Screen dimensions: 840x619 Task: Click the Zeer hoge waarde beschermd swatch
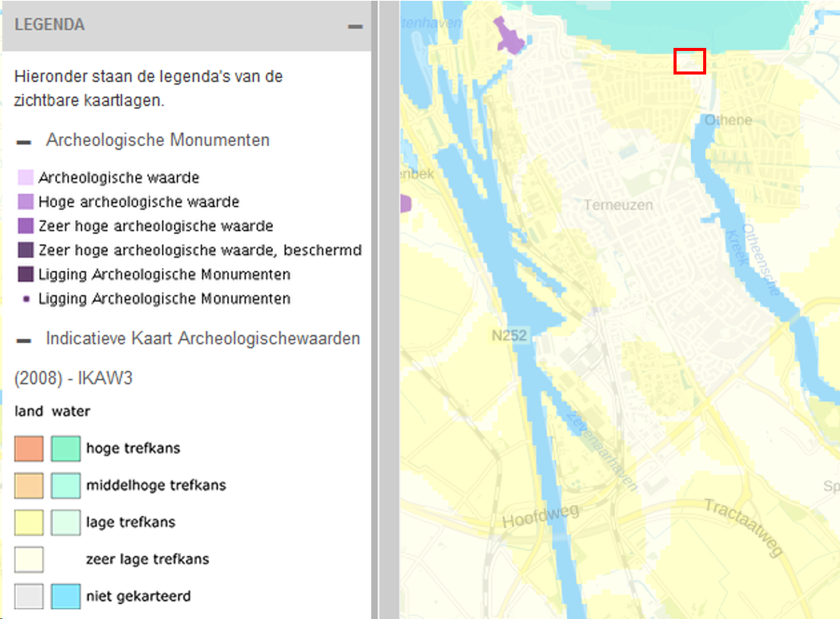pyautogui.click(x=26, y=249)
